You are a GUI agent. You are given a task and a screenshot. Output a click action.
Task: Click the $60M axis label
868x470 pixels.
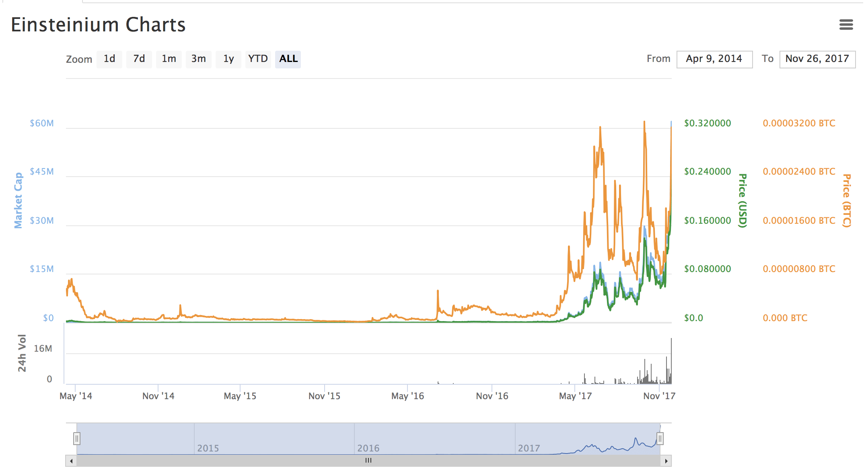[x=42, y=124]
